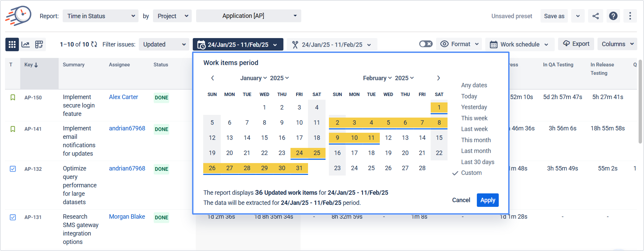Advance the calendar with the right arrow
Screen dimensions: 644x251
click(x=438, y=78)
